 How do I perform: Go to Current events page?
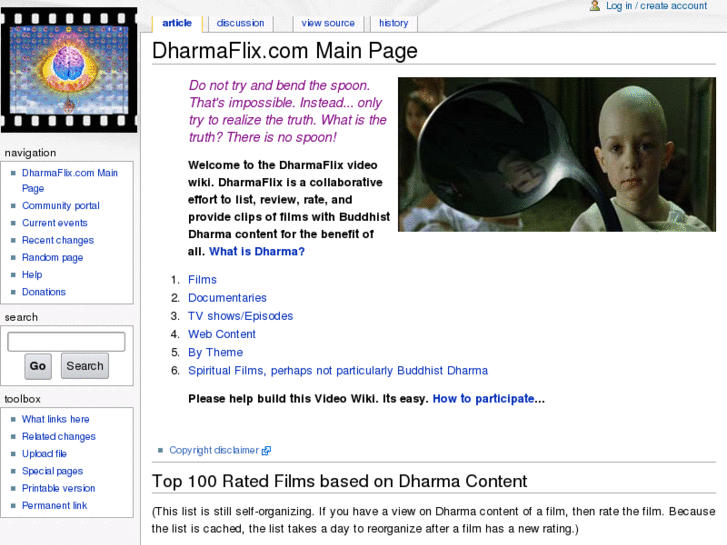click(55, 223)
